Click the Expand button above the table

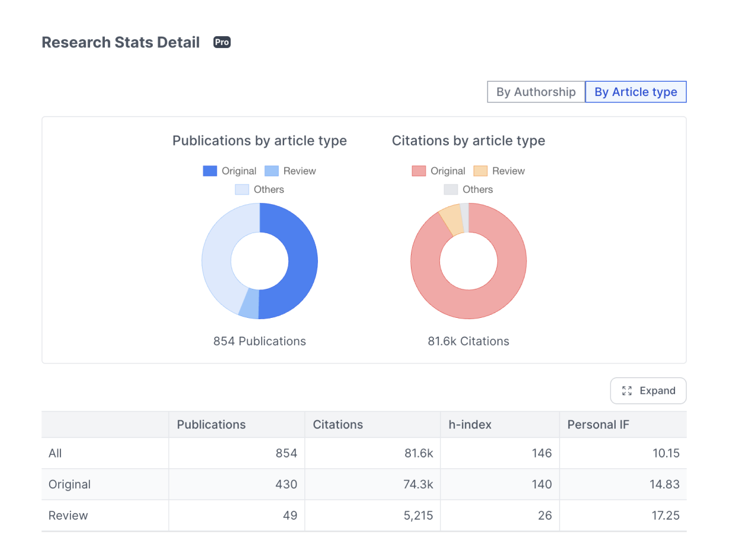click(648, 391)
